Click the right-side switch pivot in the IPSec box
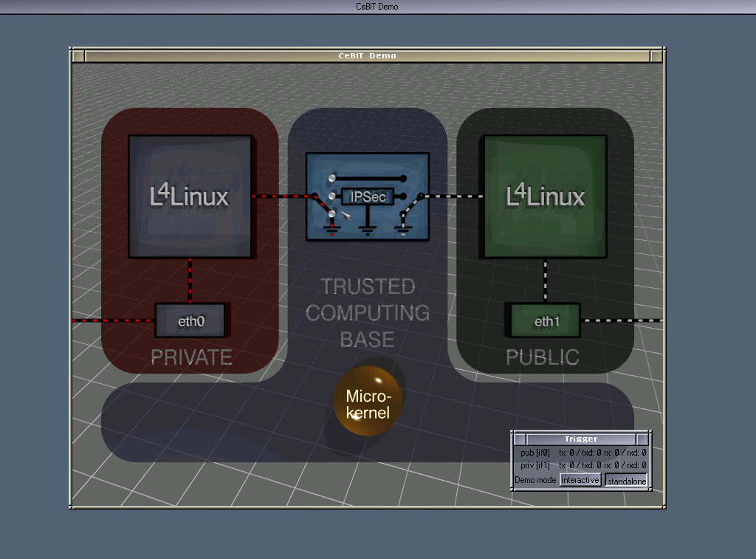This screenshot has width=756, height=559. tap(421, 196)
